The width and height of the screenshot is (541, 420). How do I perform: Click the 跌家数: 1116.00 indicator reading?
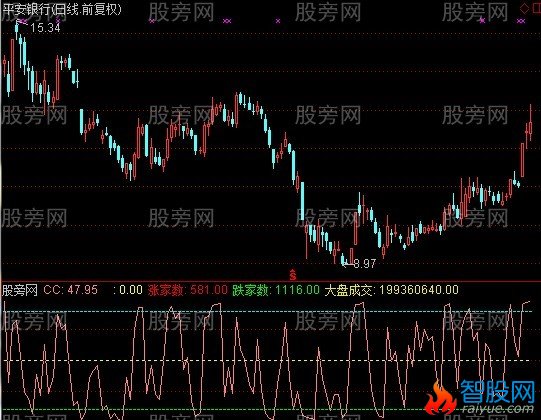point(276,290)
